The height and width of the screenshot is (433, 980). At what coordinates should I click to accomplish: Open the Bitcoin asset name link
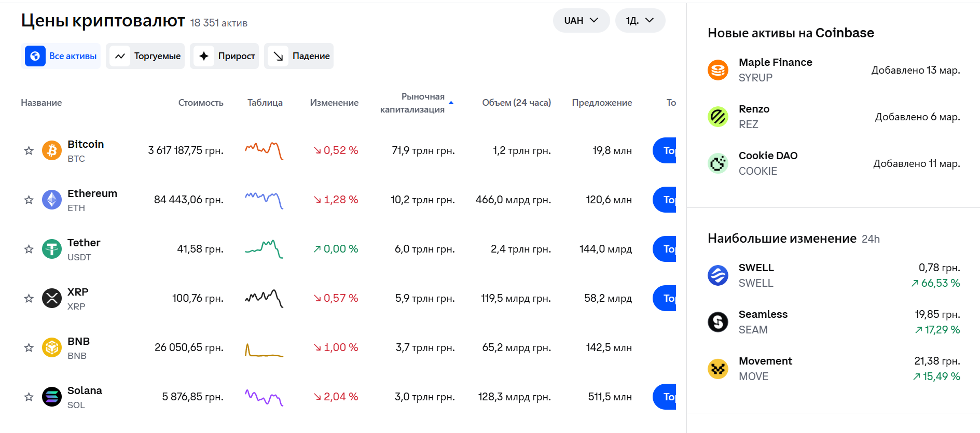[86, 144]
